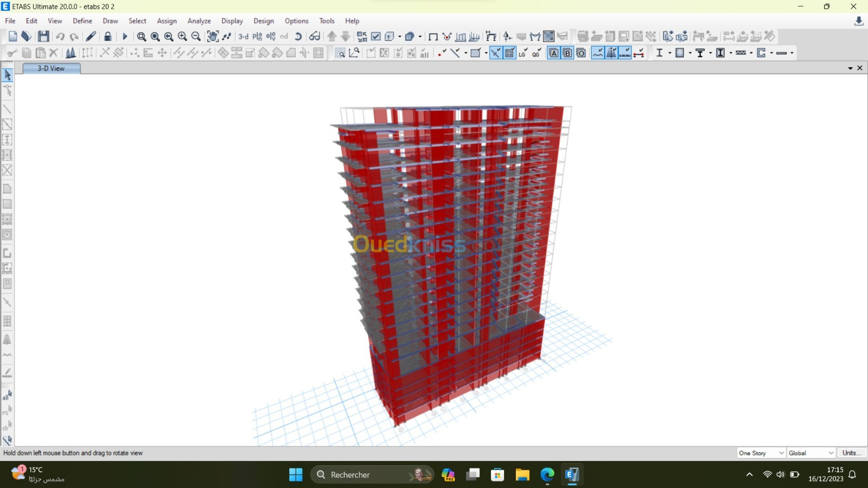Click the pencil Refresh Window icon
Viewport: 868px width, 488px height.
91,36
